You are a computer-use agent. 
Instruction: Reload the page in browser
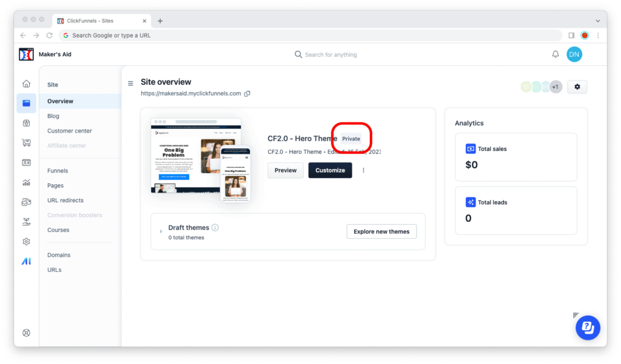(x=50, y=35)
